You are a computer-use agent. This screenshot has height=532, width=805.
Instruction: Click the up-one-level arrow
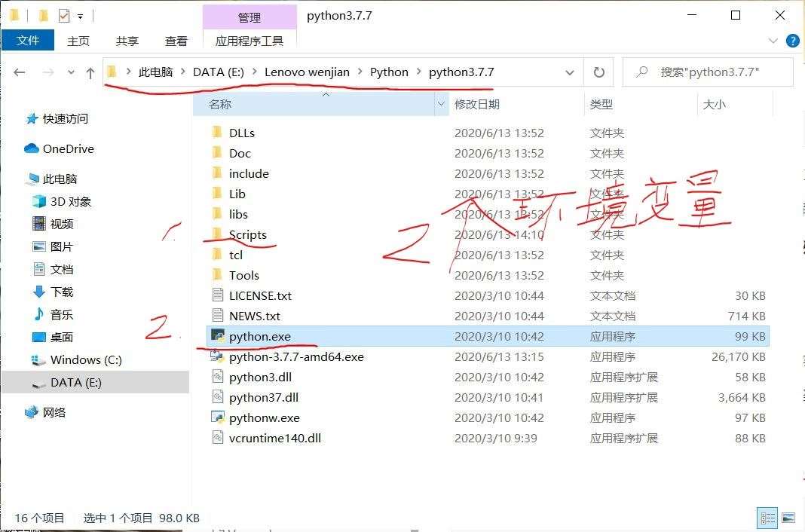[90, 72]
